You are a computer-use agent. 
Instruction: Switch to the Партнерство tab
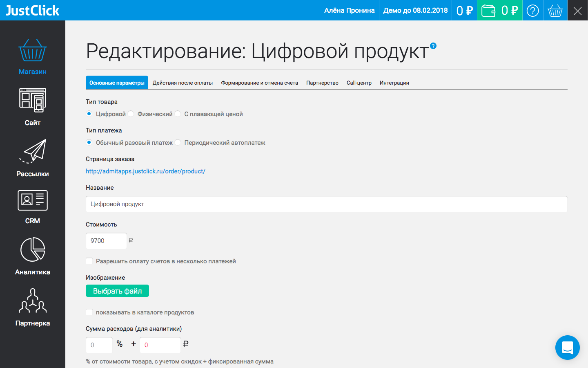[x=322, y=82]
